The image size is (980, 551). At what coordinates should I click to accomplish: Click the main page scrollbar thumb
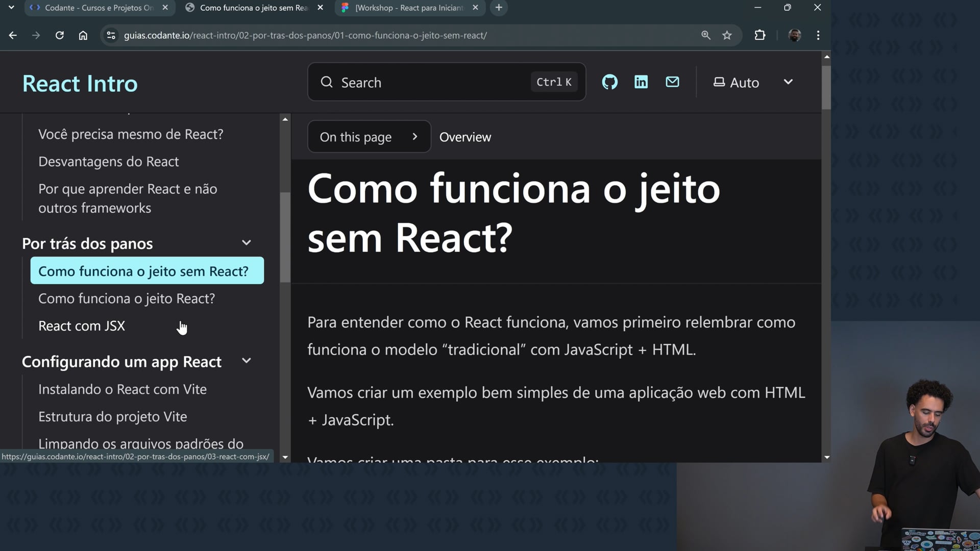click(x=827, y=87)
